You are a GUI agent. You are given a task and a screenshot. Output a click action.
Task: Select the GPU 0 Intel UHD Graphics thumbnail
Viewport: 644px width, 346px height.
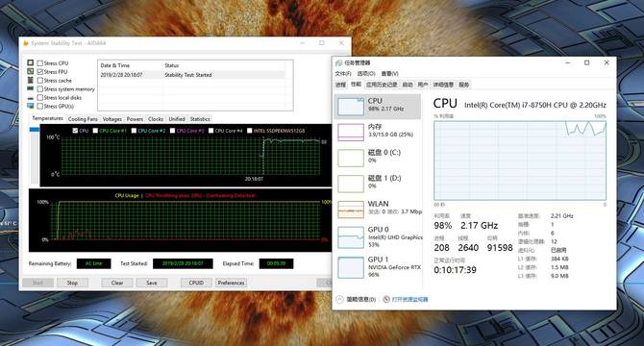(350, 237)
